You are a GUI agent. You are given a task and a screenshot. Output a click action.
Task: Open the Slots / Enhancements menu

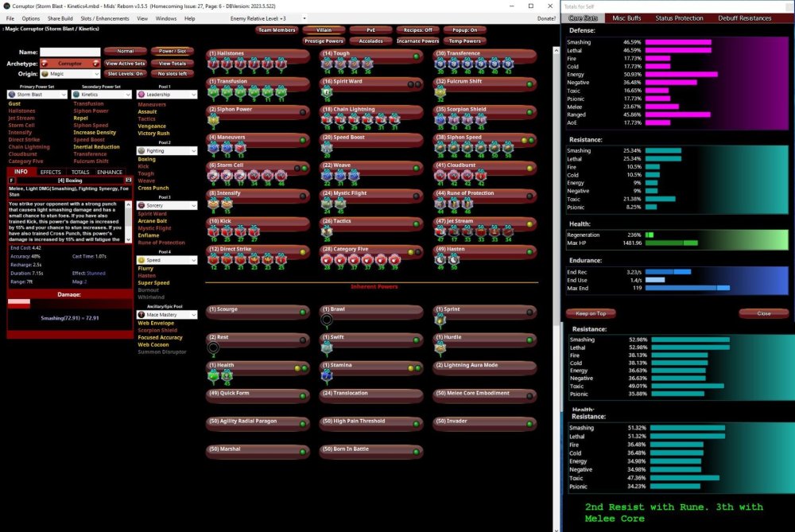pos(106,18)
